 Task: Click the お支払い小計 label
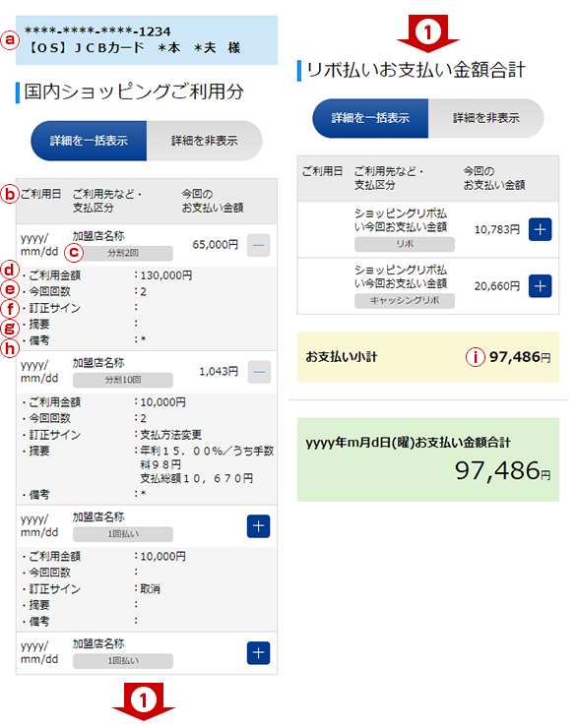pos(341,357)
